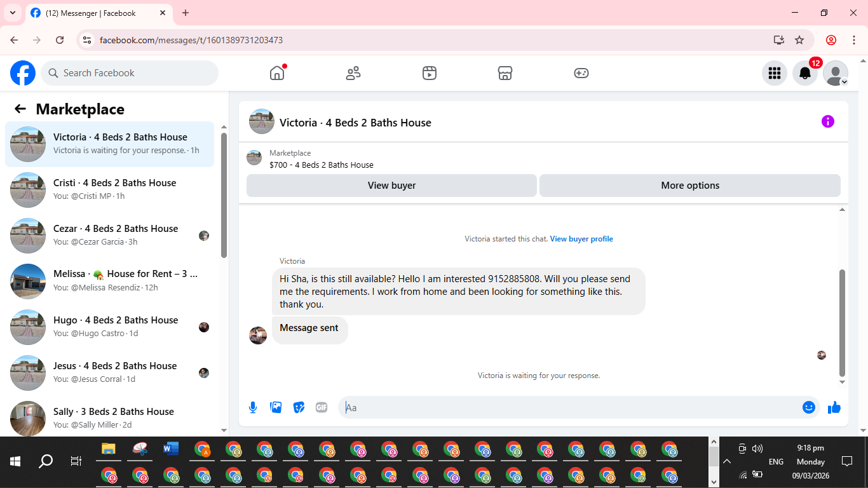868x488 pixels.
Task: Open Facebook home via logo
Action: 23,73
